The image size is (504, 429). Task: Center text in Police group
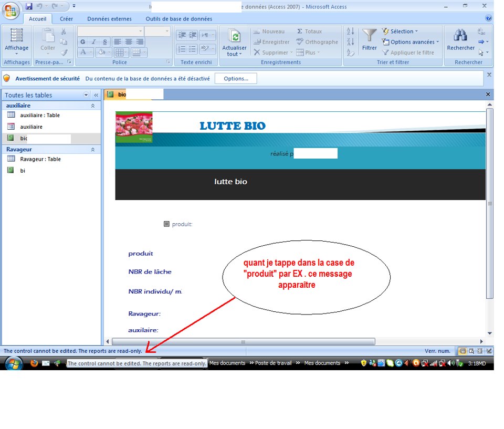coord(129,42)
